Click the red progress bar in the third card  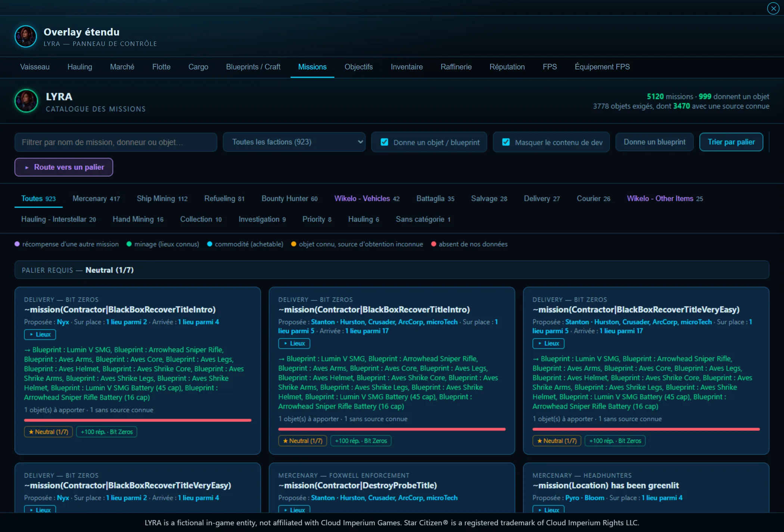click(646, 429)
